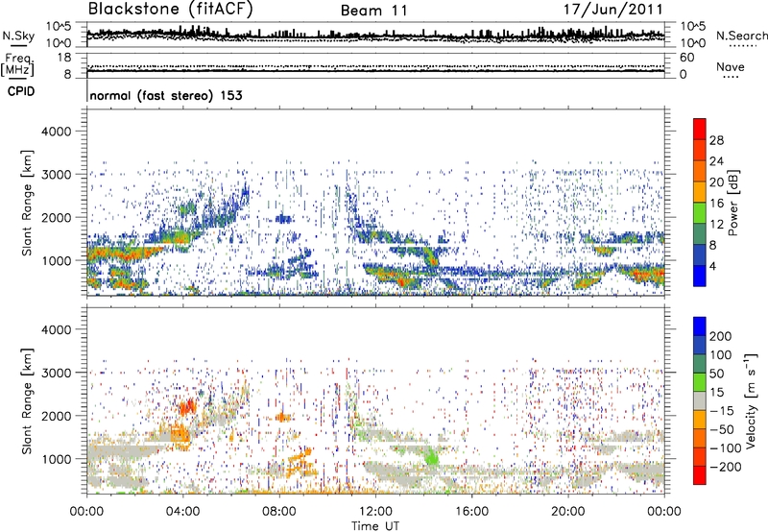Click power color bar label "24"
The width and height of the screenshot is (768, 532).
pyautogui.click(x=716, y=161)
